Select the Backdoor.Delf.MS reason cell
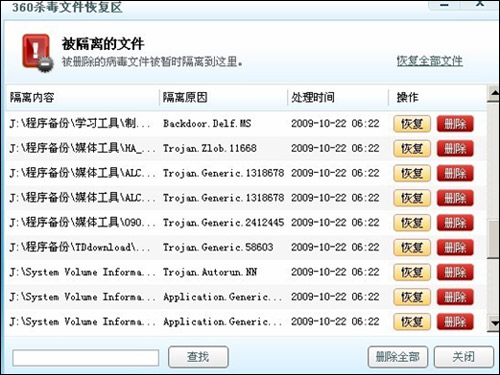 point(207,124)
